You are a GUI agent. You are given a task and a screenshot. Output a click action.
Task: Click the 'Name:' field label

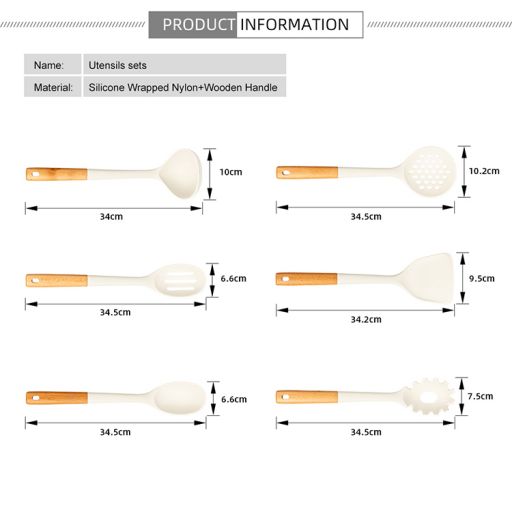[49, 65]
